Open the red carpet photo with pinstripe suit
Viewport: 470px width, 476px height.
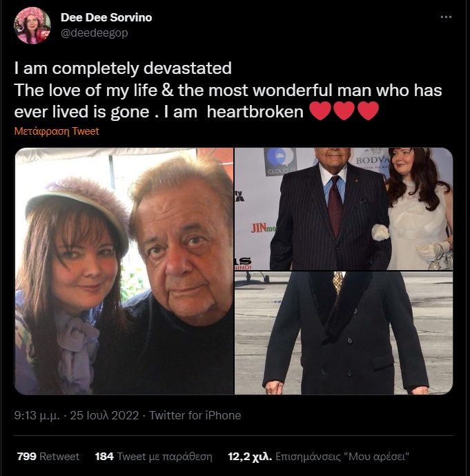pos(344,209)
